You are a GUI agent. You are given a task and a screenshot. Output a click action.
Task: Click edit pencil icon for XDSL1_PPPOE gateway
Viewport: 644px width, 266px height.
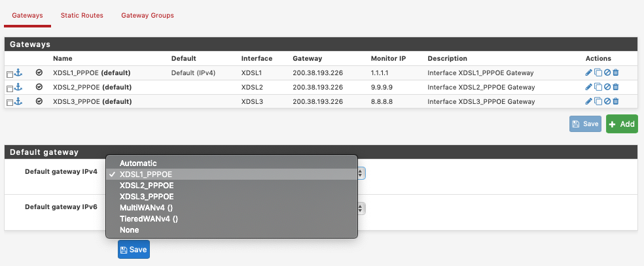588,73
